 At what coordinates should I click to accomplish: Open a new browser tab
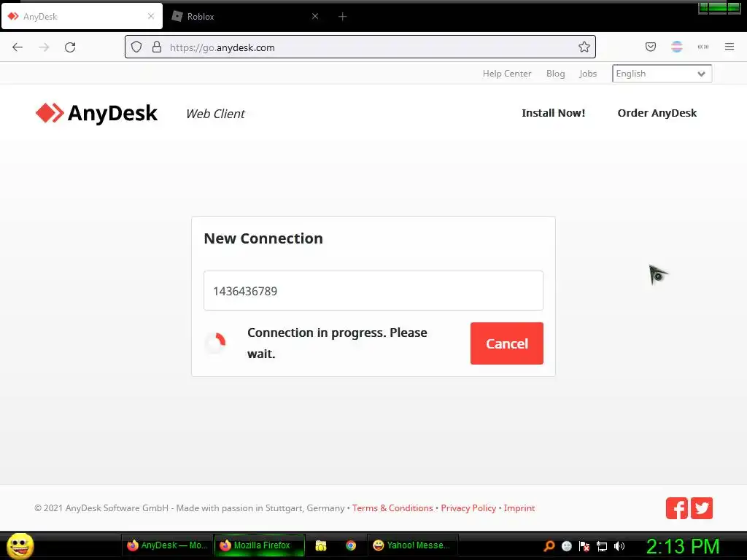(342, 17)
